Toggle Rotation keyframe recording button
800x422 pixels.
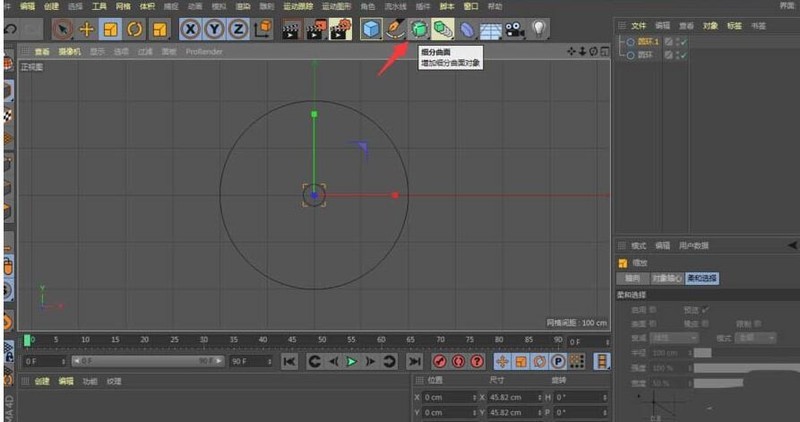pyautogui.click(x=539, y=361)
